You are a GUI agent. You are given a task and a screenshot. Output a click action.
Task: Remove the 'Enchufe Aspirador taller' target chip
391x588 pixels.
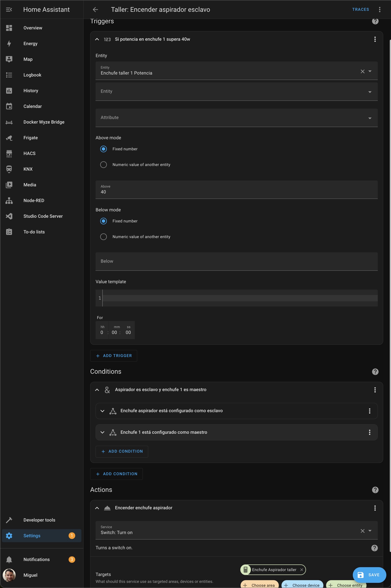pos(302,570)
